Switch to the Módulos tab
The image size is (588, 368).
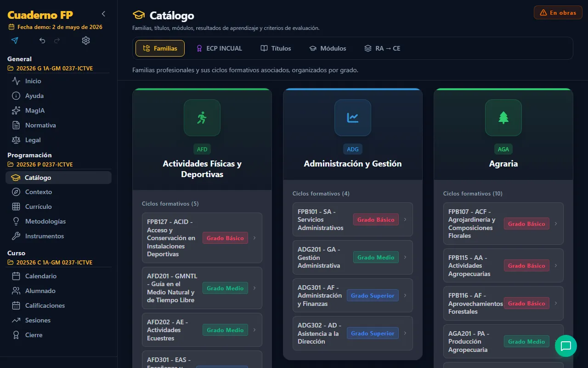328,48
